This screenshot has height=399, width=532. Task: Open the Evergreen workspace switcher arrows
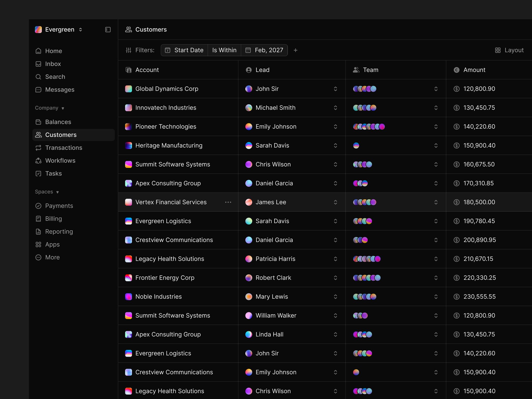coord(81,30)
